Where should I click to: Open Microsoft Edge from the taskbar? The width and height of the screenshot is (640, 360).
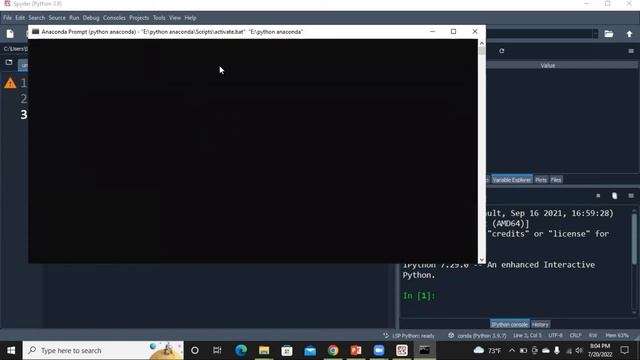tap(241, 351)
